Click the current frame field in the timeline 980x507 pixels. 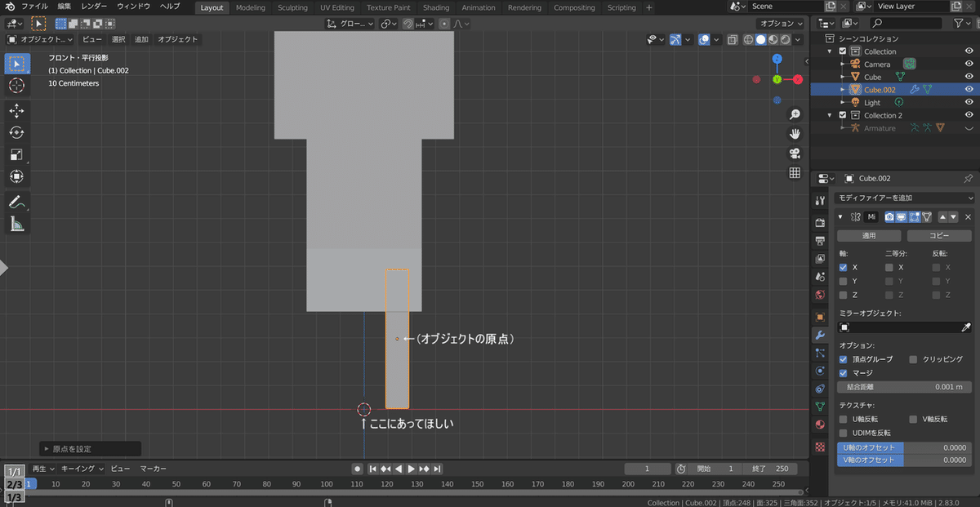tap(648, 469)
